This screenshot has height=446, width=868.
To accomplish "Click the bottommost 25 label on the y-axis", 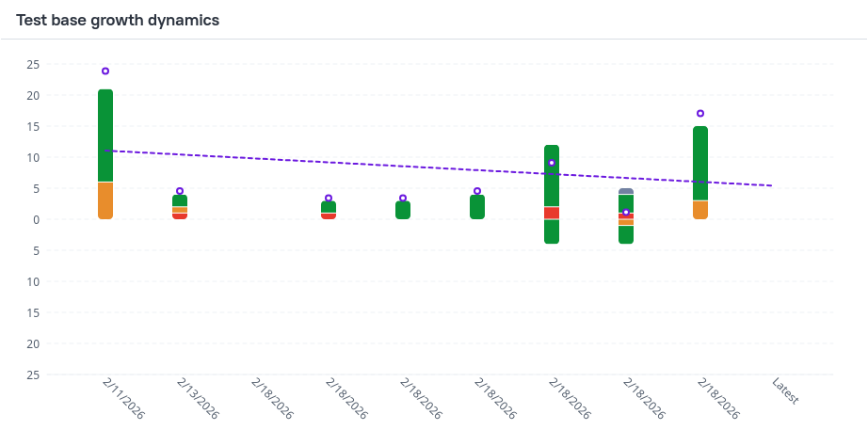I will (33, 374).
